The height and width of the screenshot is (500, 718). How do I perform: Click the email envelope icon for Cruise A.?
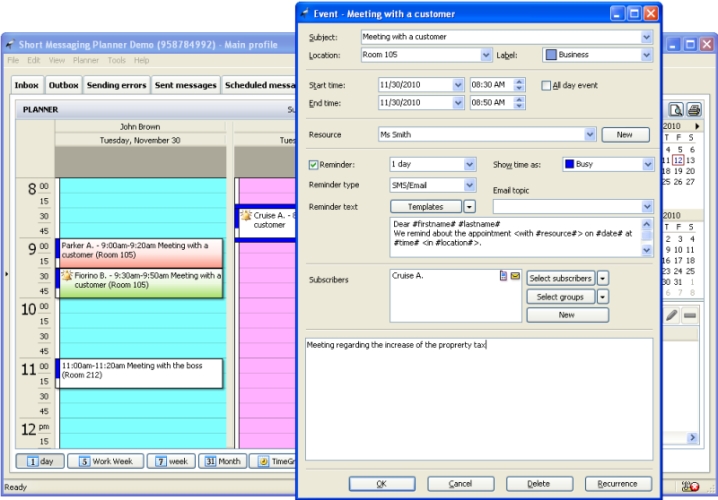[x=515, y=276]
